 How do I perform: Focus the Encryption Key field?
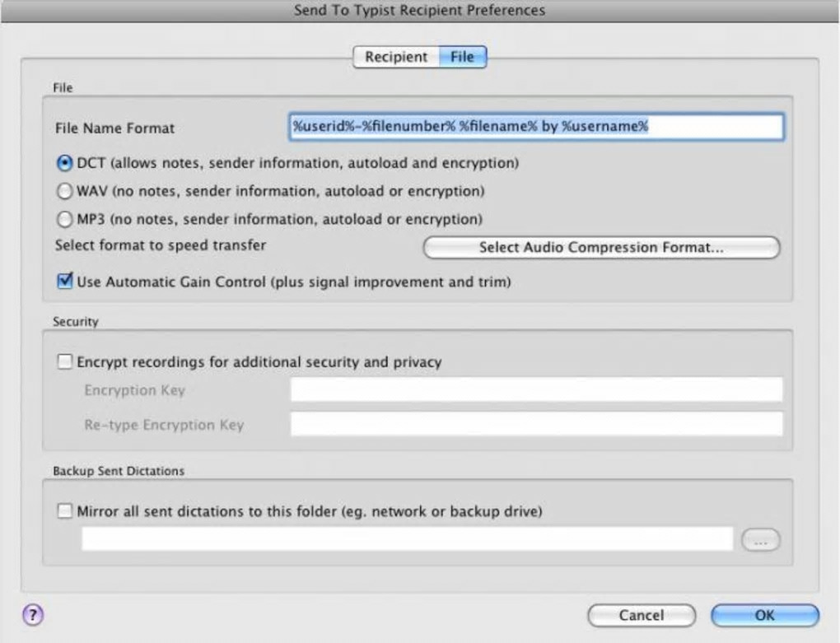coord(536,389)
